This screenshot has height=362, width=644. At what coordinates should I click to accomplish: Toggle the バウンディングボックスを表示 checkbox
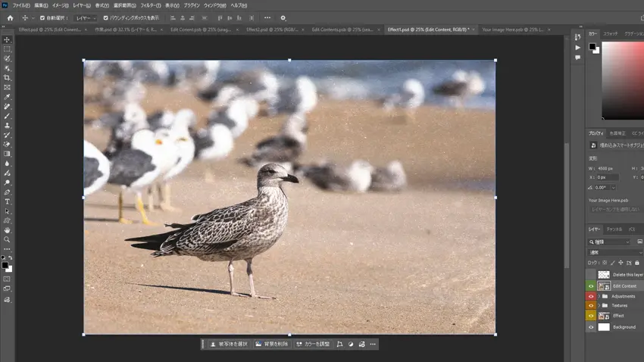(x=105, y=17)
